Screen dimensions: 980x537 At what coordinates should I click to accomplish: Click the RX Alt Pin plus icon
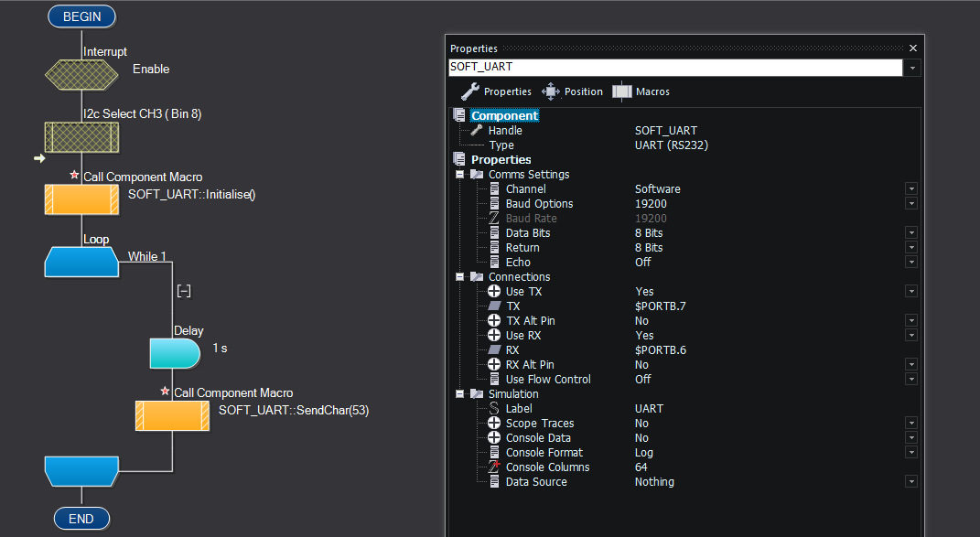pos(494,364)
